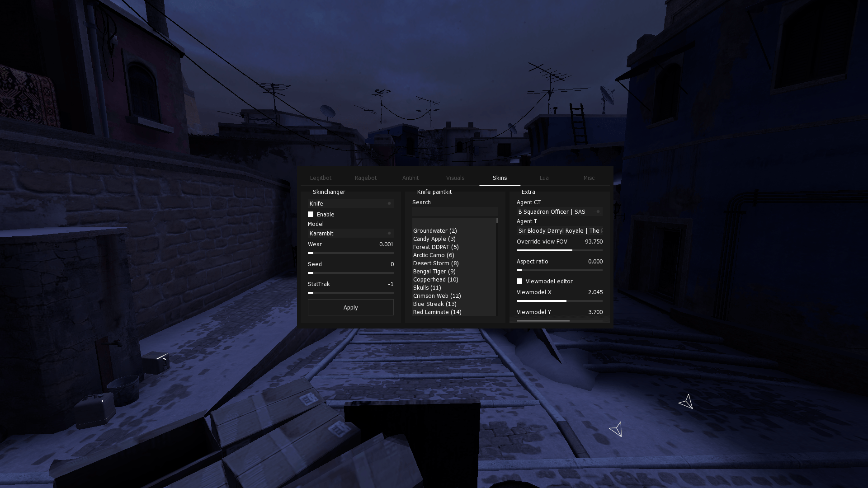Enable the Skinchanger knife toggle
Viewport: 868px width, 488px height.
[310, 214]
